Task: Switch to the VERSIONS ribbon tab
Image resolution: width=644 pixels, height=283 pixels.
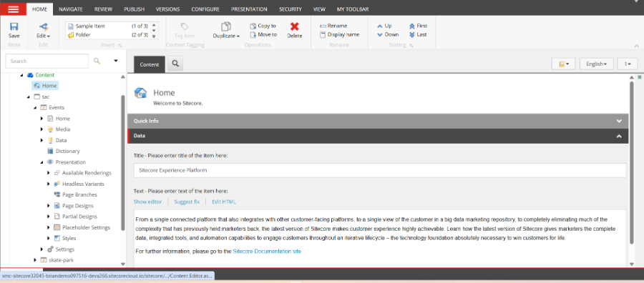Action: pos(167,9)
